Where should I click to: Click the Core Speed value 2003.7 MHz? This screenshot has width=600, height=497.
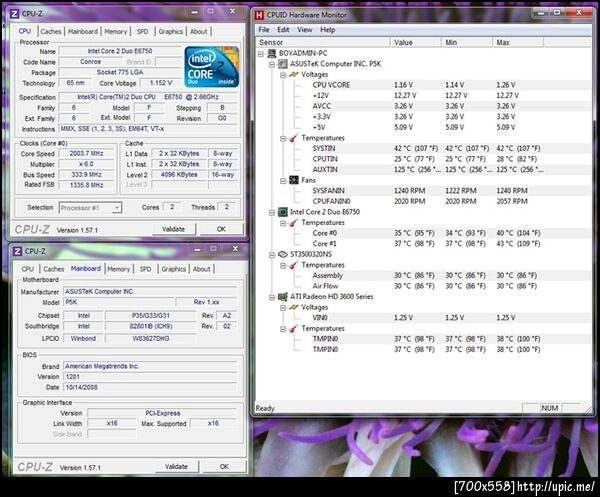pos(86,153)
